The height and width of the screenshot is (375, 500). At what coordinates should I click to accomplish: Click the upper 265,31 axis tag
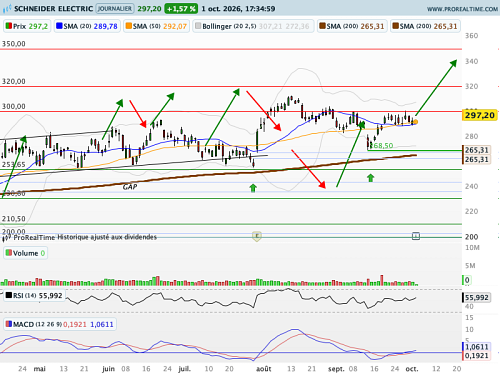click(x=477, y=150)
